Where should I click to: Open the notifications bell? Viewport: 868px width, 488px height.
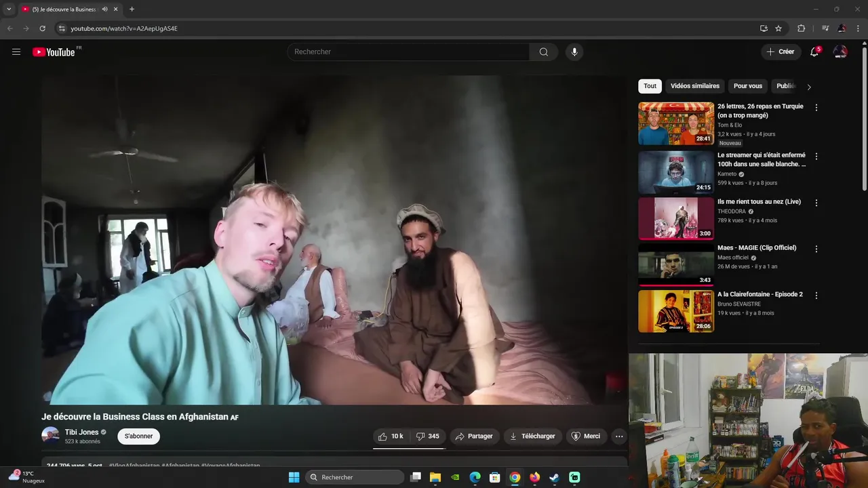coord(814,52)
